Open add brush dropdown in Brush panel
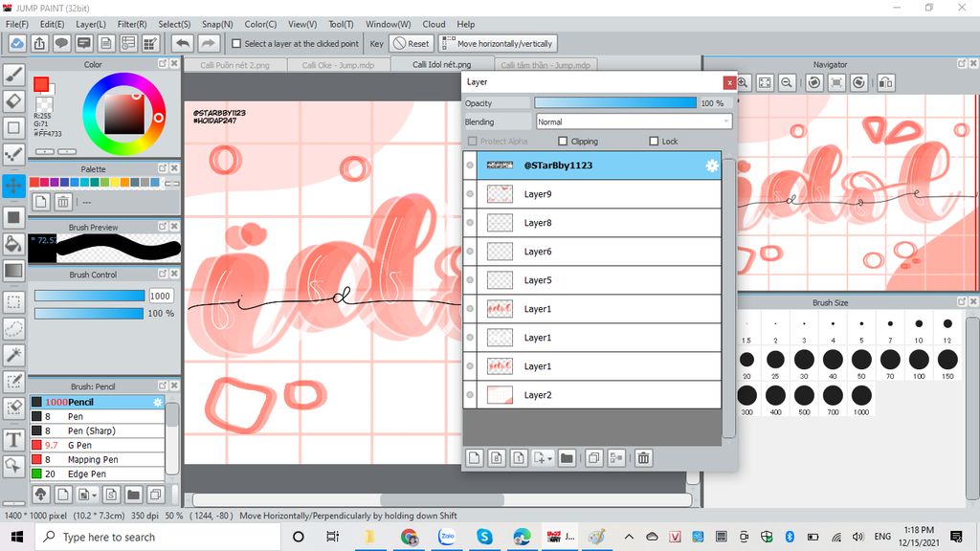Viewport: 980px width, 551px height. tap(94, 496)
